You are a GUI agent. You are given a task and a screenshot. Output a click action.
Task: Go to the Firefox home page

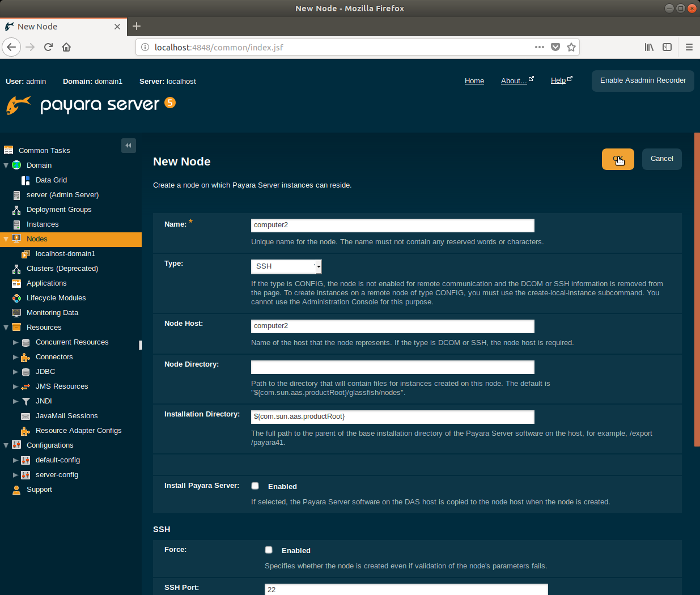[66, 47]
